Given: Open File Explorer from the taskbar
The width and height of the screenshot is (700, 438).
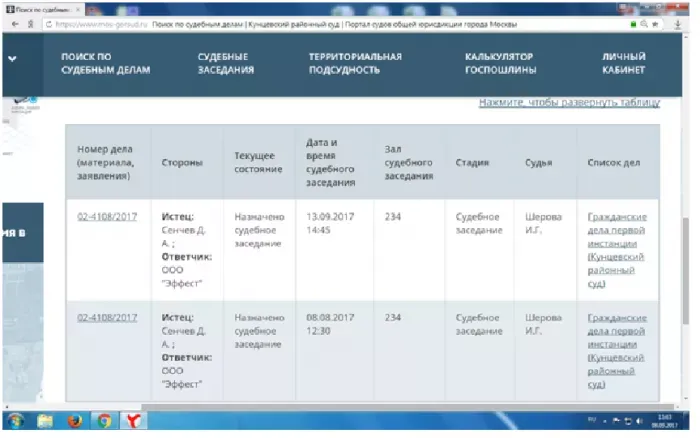Looking at the screenshot, I should tap(46, 422).
